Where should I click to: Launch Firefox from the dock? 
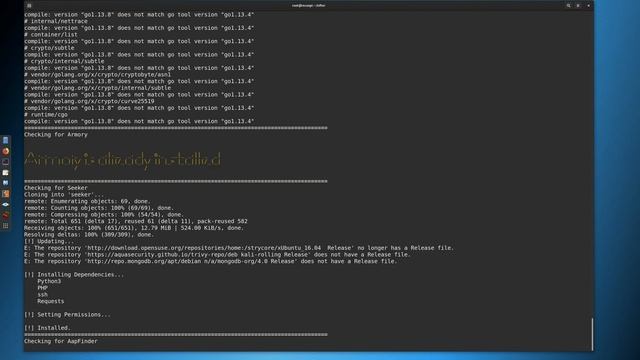click(x=5, y=151)
